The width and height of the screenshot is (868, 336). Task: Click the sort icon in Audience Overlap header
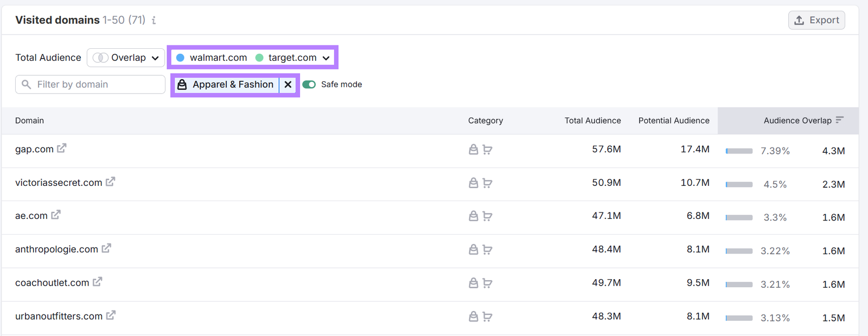click(x=840, y=120)
